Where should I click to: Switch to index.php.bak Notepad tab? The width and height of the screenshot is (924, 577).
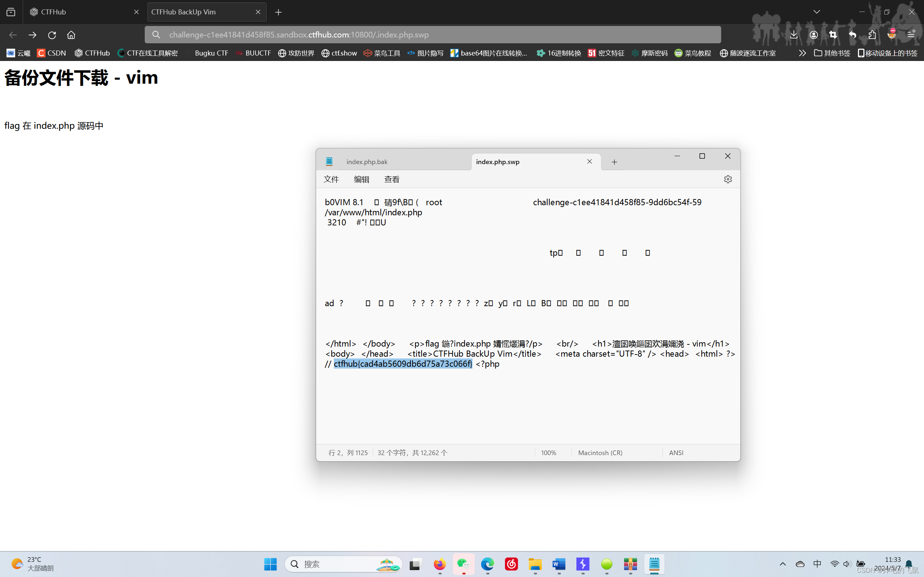(x=367, y=162)
